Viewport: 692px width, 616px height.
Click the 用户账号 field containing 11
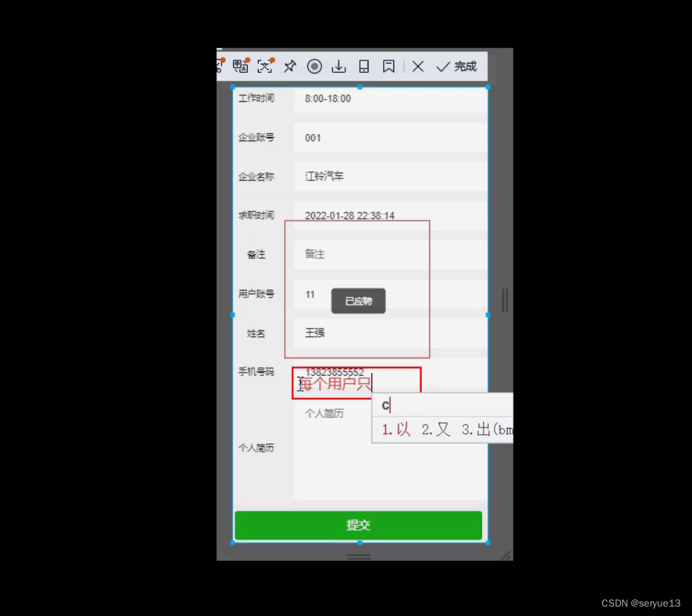click(310, 294)
